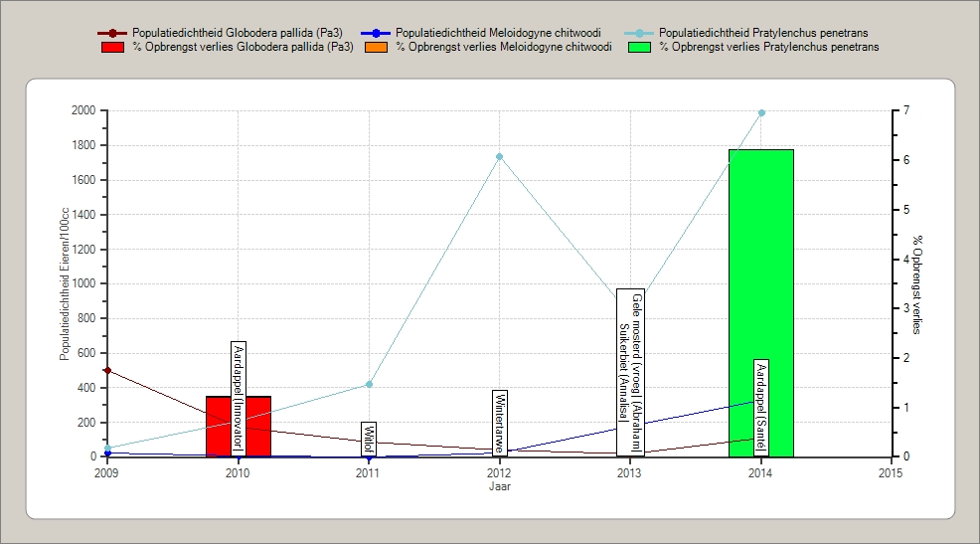This screenshot has height=544, width=980.
Task: Click the red Globodera pallida legend swatch
Action: [112, 47]
